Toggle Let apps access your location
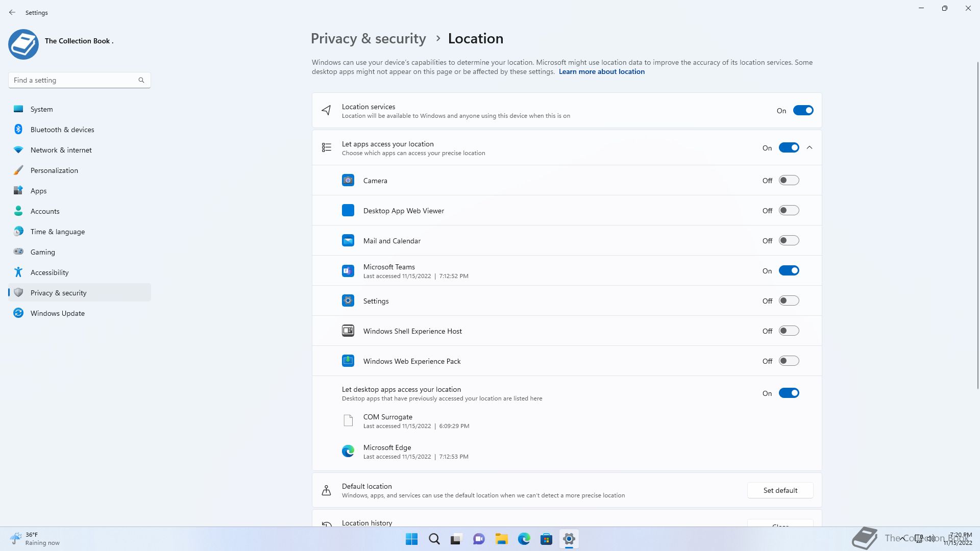Screen dimensions: 980x551 pos(789,147)
